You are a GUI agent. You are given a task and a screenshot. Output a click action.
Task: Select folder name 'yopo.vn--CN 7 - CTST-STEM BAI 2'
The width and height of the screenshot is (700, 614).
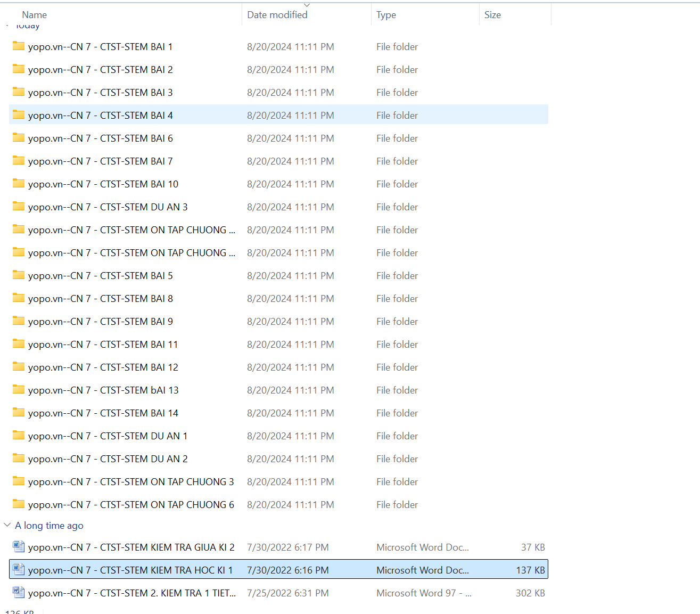(100, 70)
